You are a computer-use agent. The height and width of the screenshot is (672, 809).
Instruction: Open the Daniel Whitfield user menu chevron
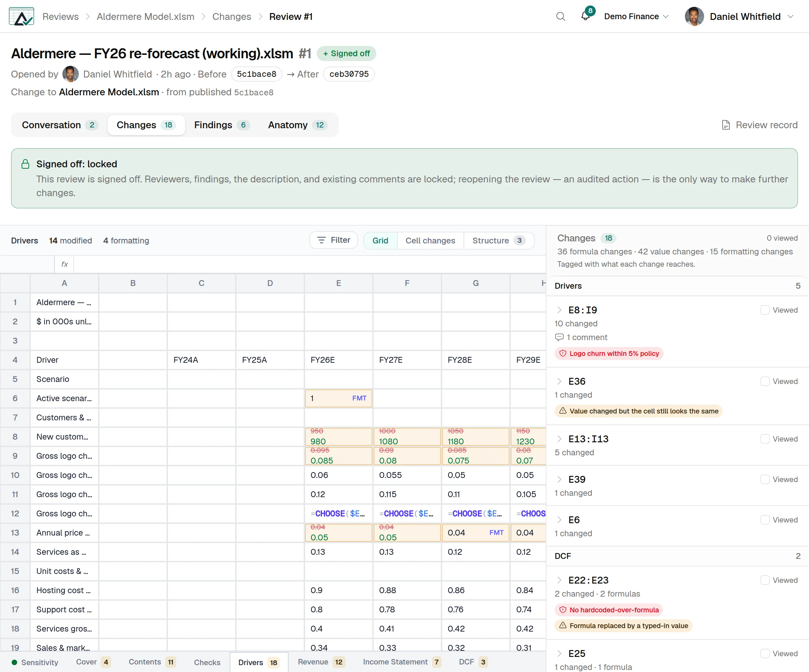pyautogui.click(x=790, y=16)
